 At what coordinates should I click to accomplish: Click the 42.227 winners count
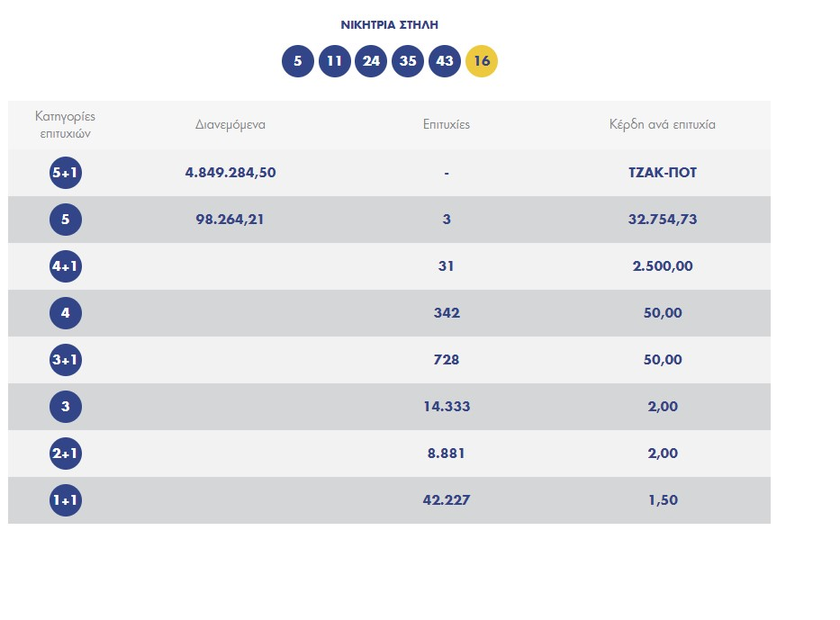(x=447, y=500)
